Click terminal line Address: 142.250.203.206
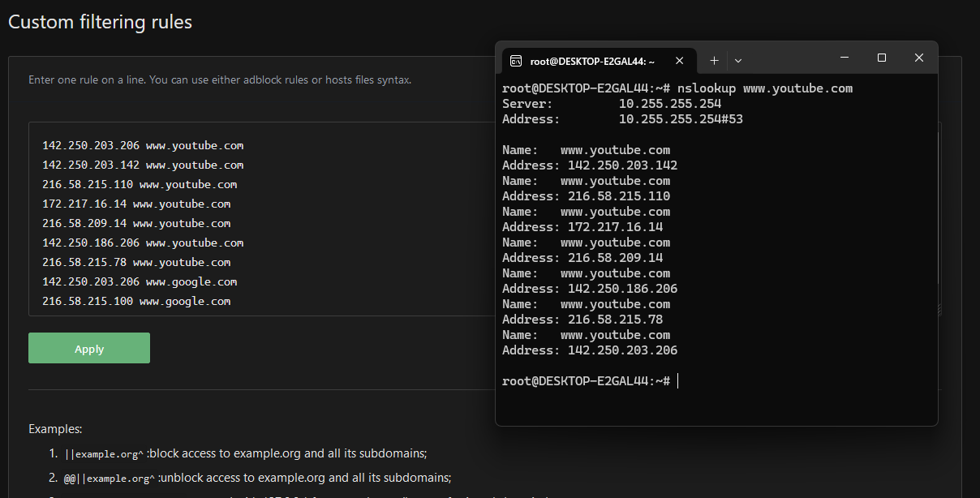 point(590,350)
